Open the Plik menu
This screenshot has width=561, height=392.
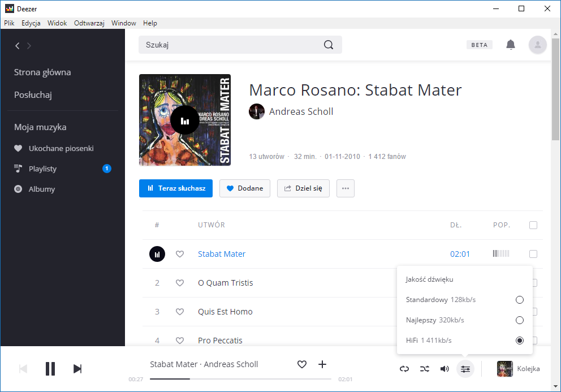9,23
